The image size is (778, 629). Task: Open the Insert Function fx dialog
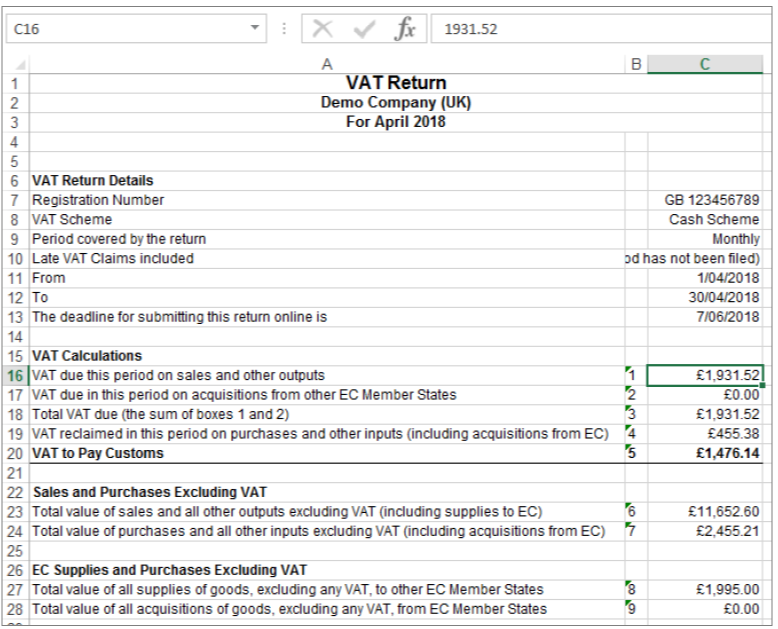[x=404, y=29]
